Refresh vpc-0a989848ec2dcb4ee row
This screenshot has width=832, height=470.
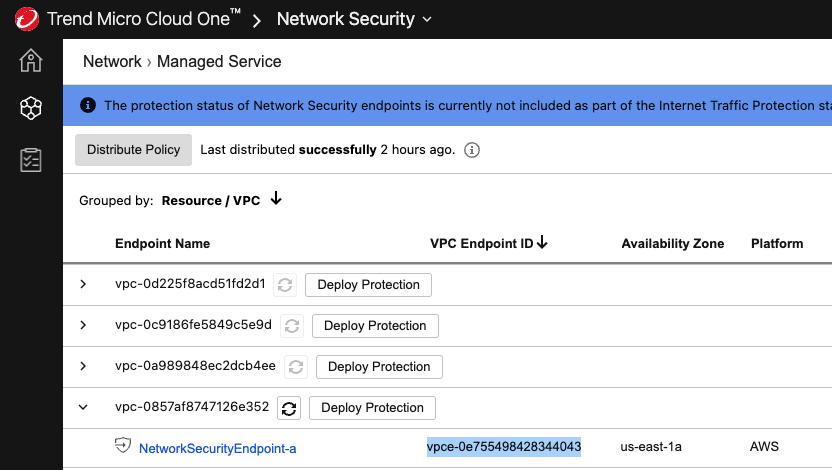pos(296,367)
